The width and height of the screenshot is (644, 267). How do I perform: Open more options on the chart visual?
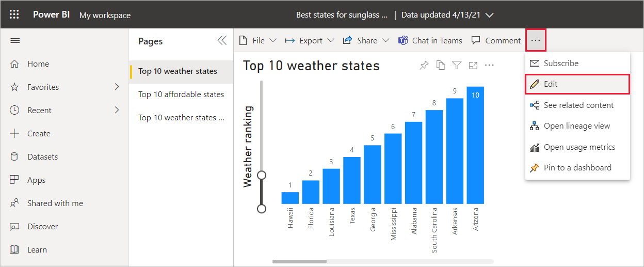[490, 65]
